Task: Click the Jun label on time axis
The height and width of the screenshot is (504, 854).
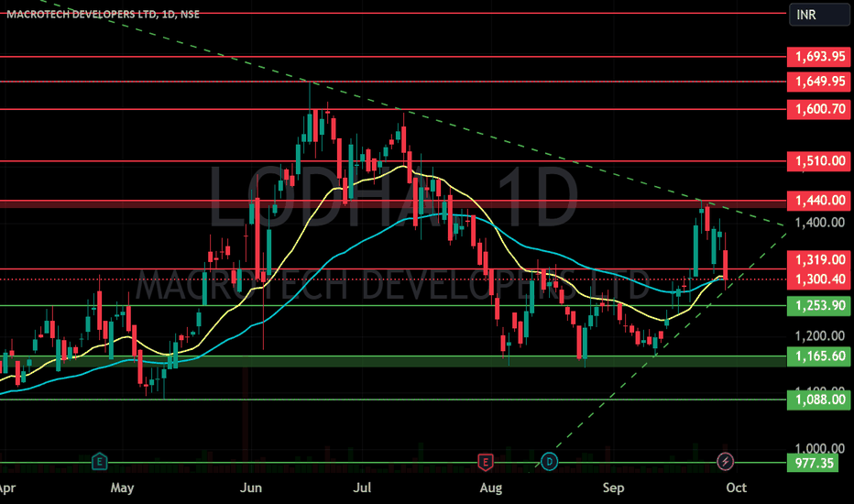Action: click(250, 488)
